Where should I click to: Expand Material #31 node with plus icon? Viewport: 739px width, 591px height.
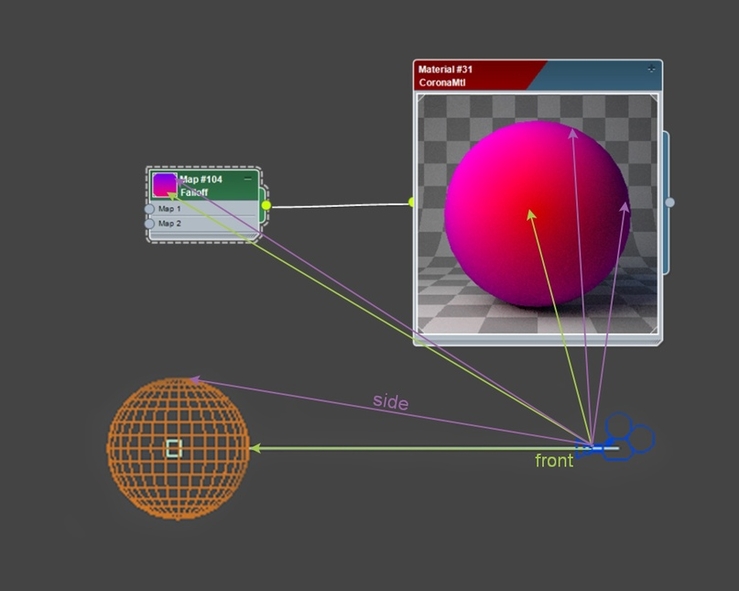[651, 69]
